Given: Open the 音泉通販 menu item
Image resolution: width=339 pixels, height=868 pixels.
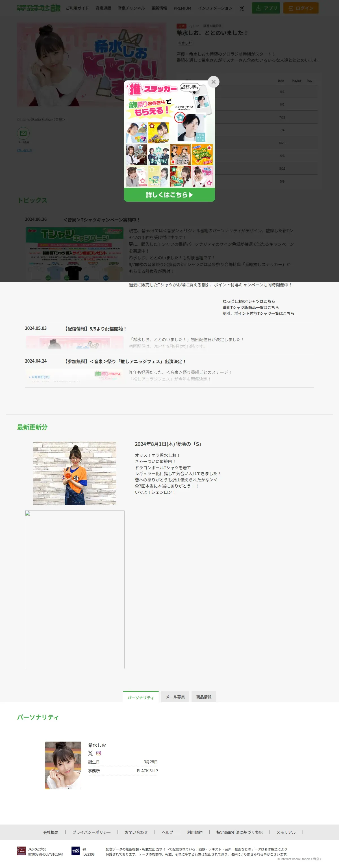Looking at the screenshot, I should tap(103, 8).
